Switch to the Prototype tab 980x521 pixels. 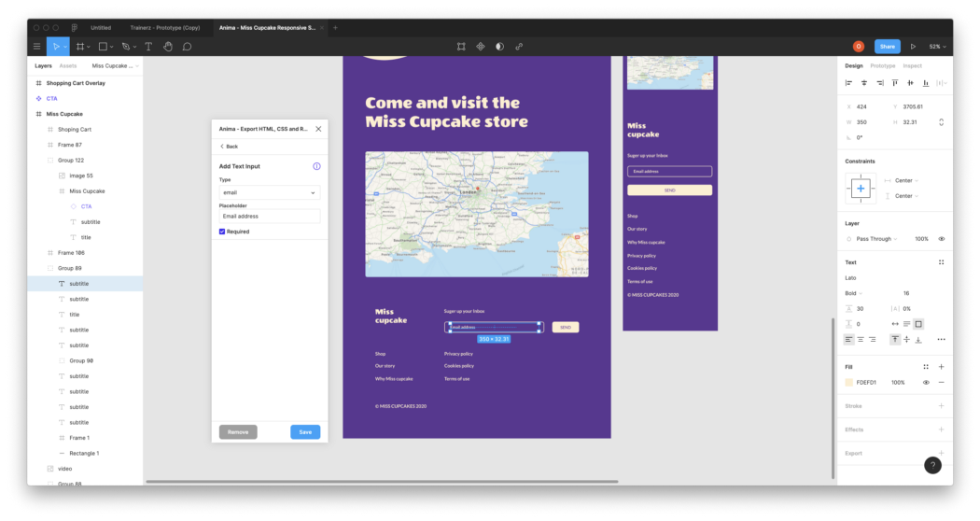pos(883,65)
